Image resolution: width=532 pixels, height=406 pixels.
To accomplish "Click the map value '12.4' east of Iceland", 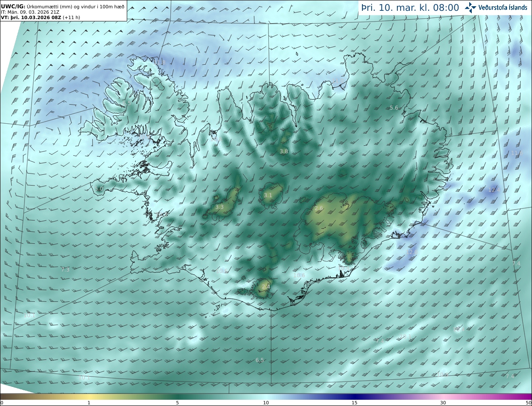I will click(493, 189).
